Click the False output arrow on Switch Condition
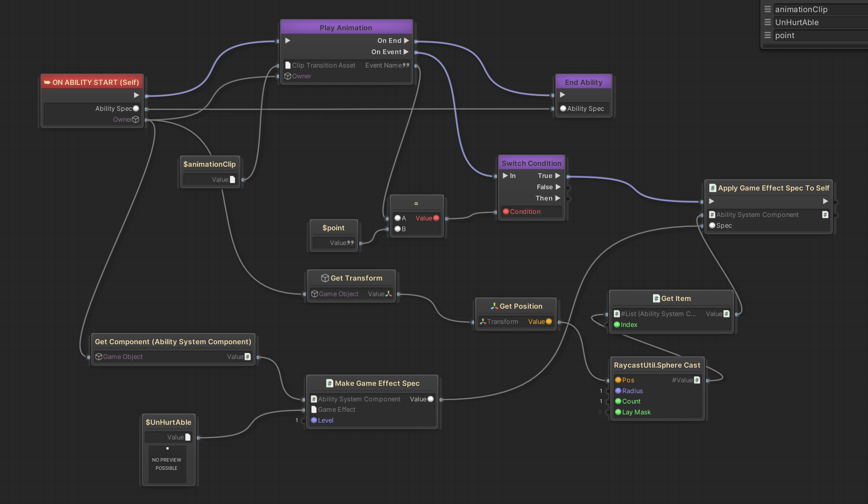 point(558,187)
